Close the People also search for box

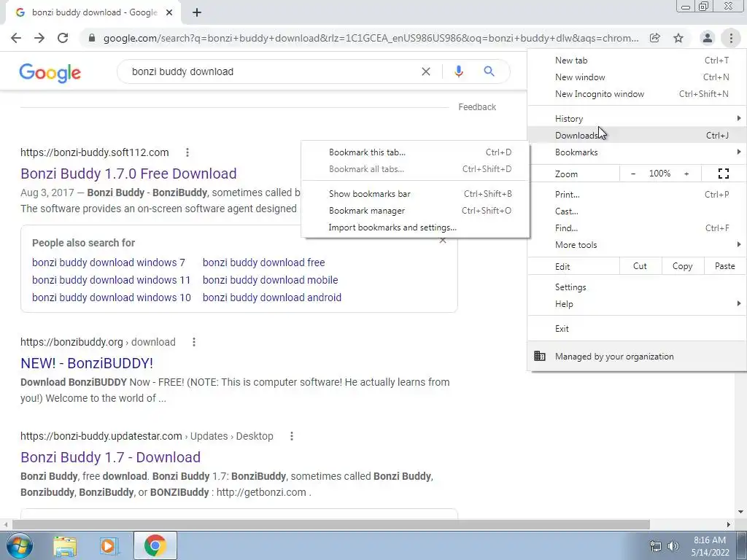pos(443,241)
